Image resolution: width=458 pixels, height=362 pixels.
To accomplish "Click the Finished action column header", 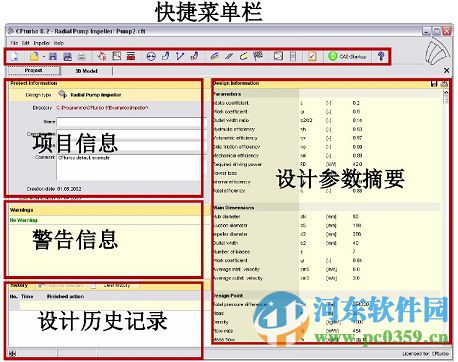I will point(66,296).
